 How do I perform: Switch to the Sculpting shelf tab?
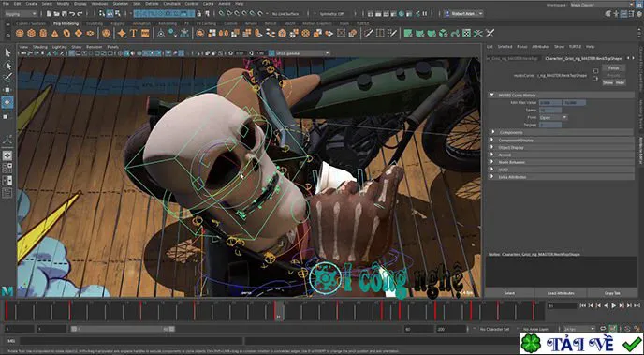(95, 23)
